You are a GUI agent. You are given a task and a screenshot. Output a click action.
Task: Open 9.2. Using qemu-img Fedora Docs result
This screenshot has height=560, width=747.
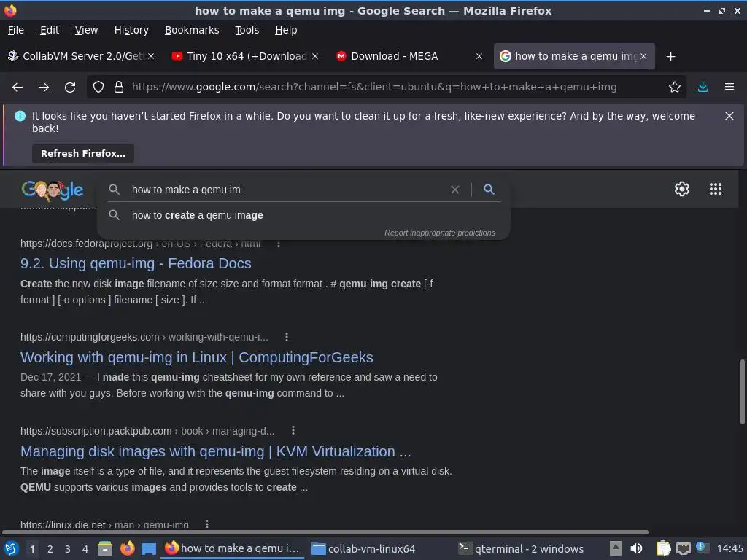tap(136, 263)
